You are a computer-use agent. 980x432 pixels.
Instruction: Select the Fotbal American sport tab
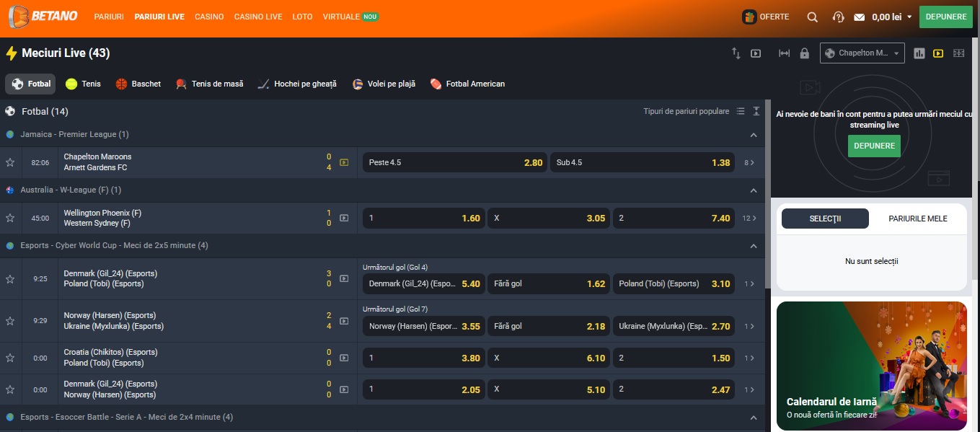point(467,84)
